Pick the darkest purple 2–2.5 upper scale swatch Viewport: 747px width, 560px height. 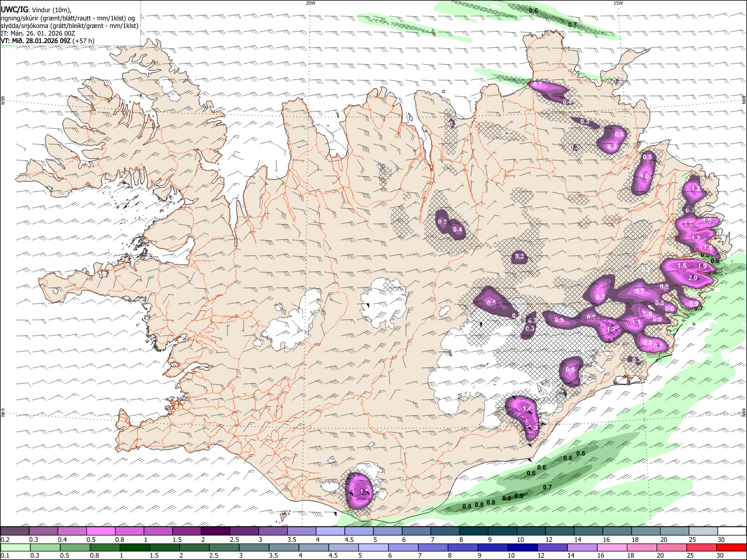pos(215,531)
